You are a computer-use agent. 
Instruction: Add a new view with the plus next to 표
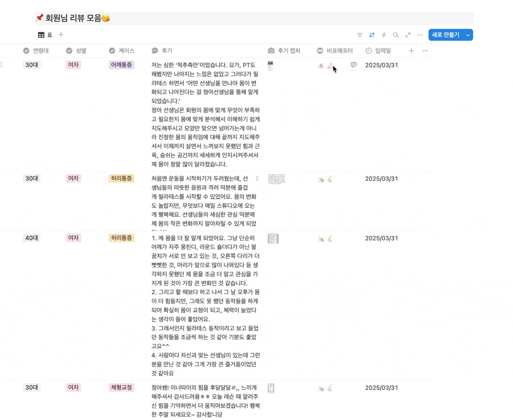tap(61, 34)
